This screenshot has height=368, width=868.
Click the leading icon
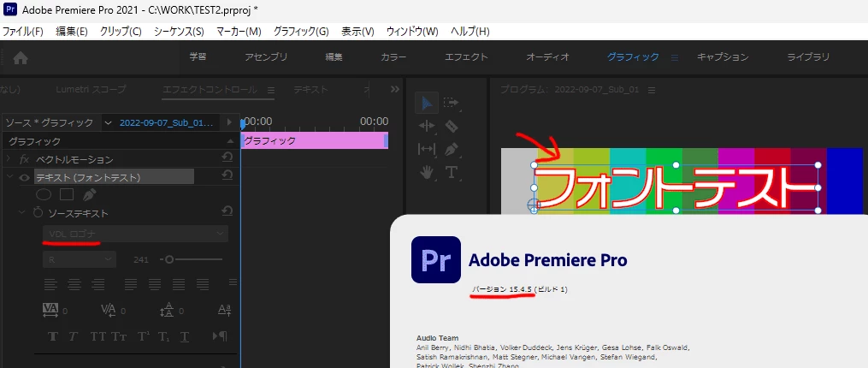tap(167, 310)
